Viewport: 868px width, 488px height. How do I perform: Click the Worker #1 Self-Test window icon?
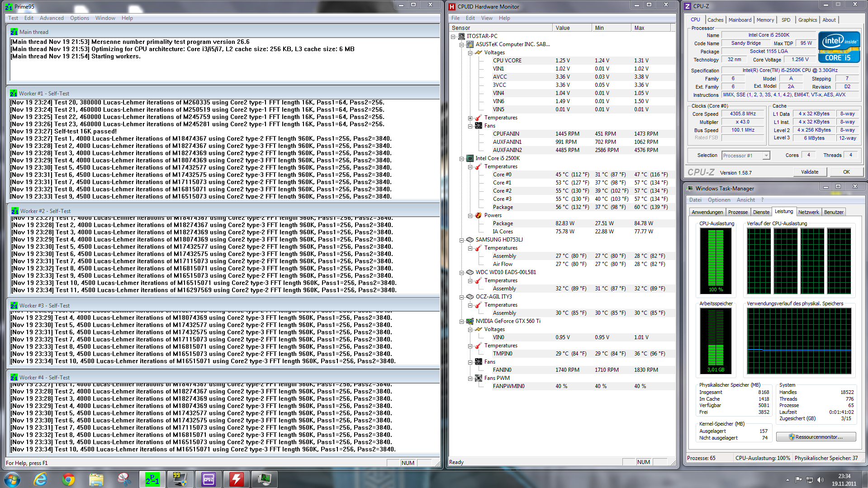[x=14, y=93]
